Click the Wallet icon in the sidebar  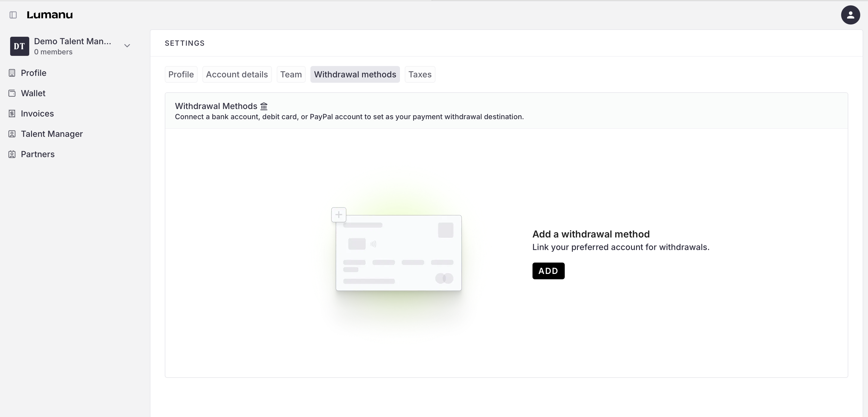pos(12,93)
